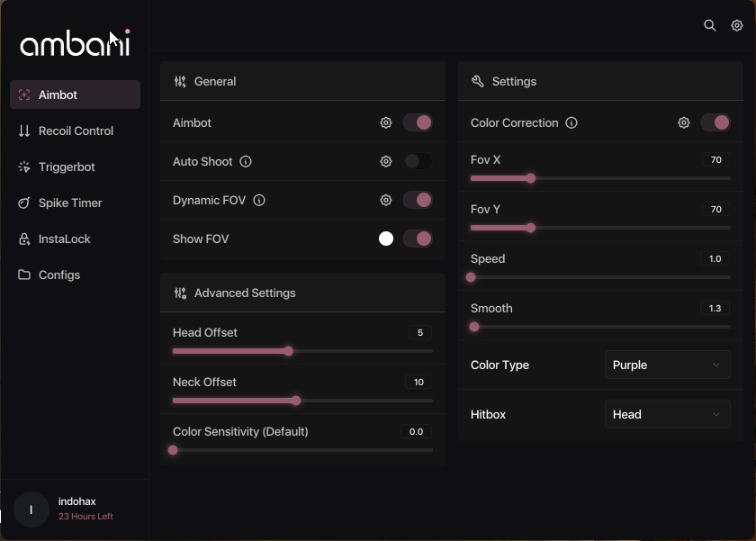756x541 pixels.
Task: Expand the Color Type dropdown showing Purple
Action: [667, 365]
